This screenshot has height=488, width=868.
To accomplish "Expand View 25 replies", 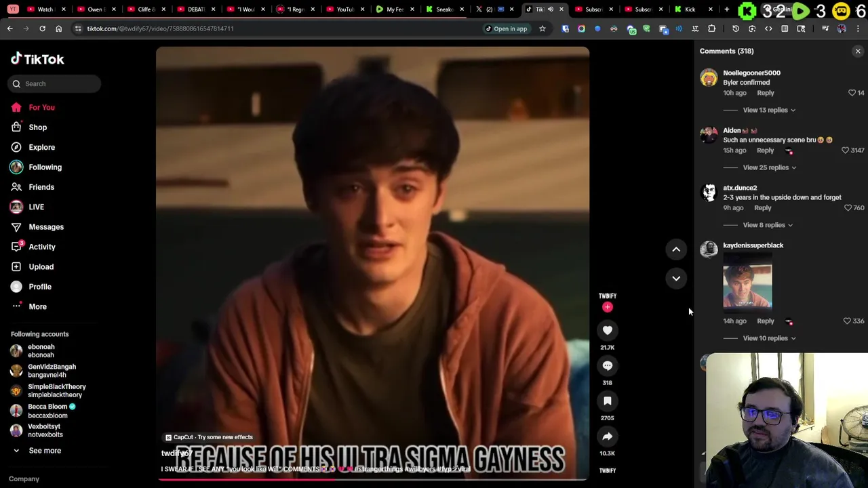I will [770, 167].
